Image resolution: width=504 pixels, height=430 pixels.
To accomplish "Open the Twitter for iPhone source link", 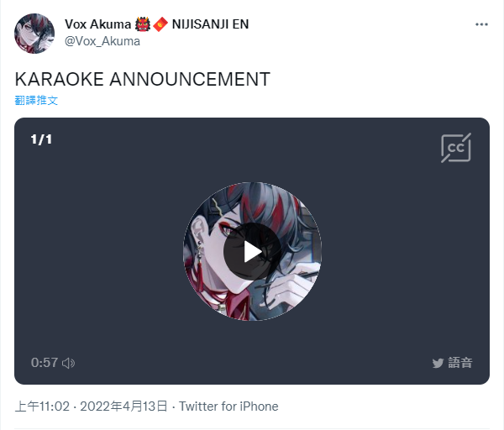I will tap(228, 406).
